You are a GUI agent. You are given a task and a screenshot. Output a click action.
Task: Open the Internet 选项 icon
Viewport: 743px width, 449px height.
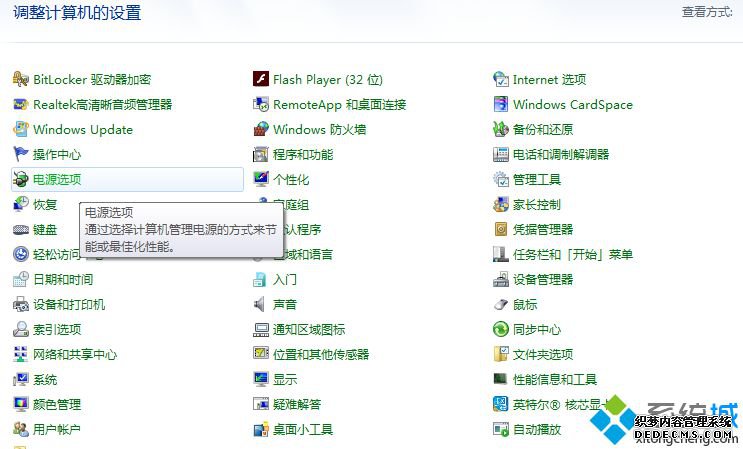tap(501, 80)
